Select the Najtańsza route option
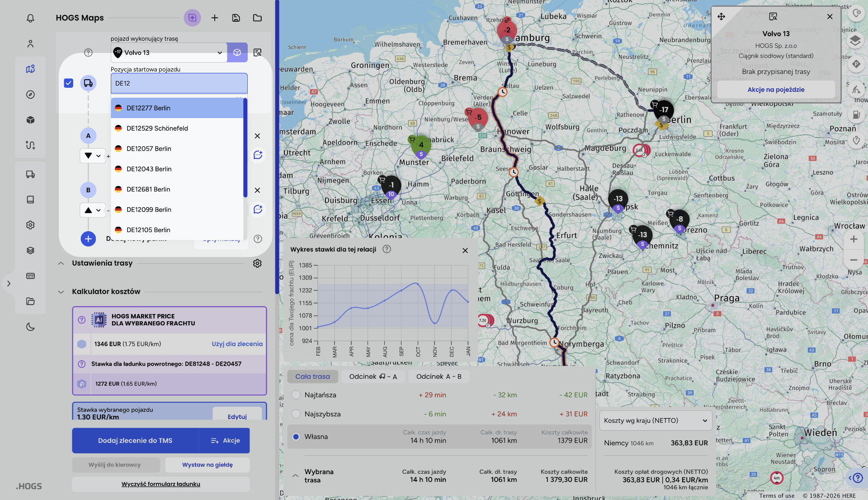This screenshot has height=500, width=868. point(296,395)
